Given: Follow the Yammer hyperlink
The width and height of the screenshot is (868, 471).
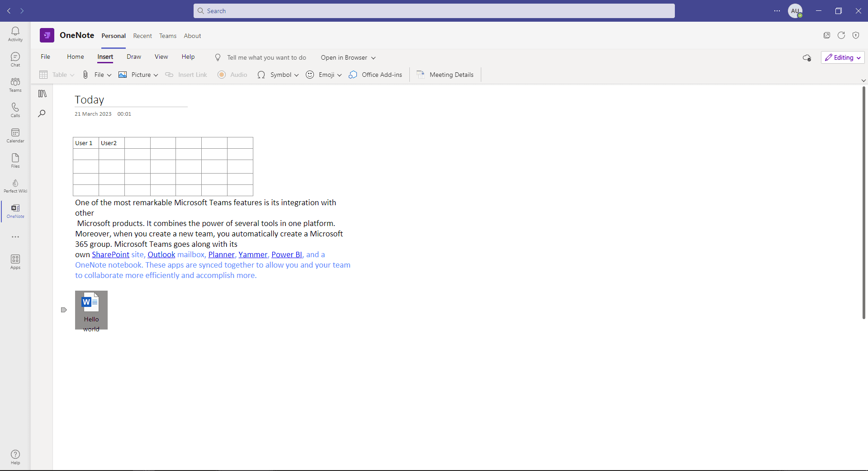Looking at the screenshot, I should pyautogui.click(x=253, y=254).
